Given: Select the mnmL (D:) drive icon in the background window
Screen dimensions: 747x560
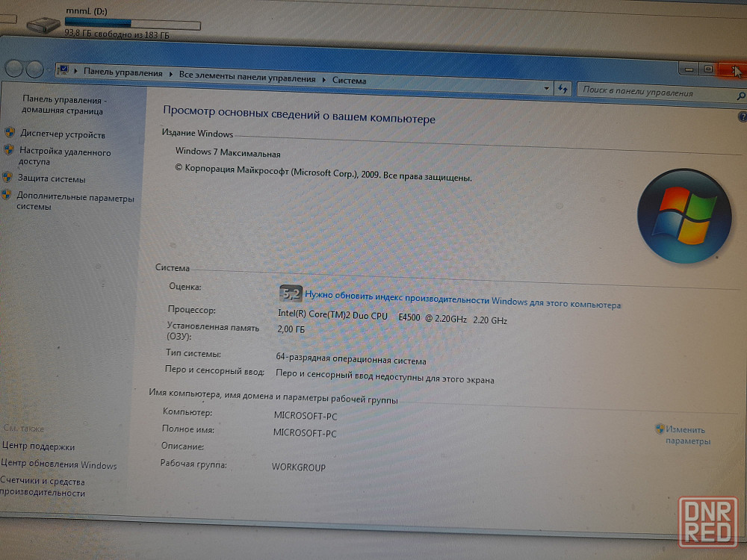Looking at the screenshot, I should click(x=43, y=24).
